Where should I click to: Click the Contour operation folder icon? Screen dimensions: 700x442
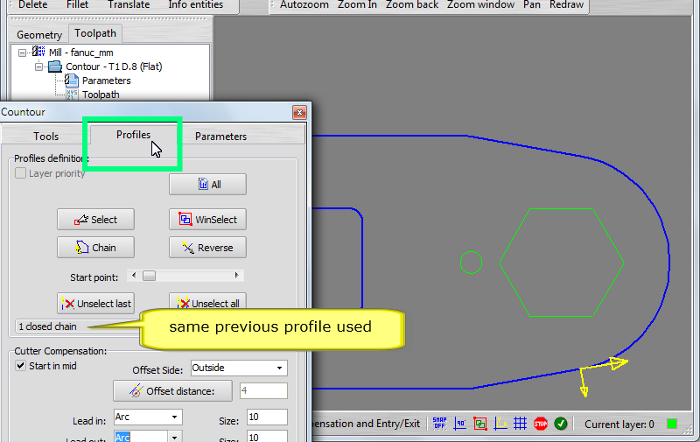coord(55,67)
